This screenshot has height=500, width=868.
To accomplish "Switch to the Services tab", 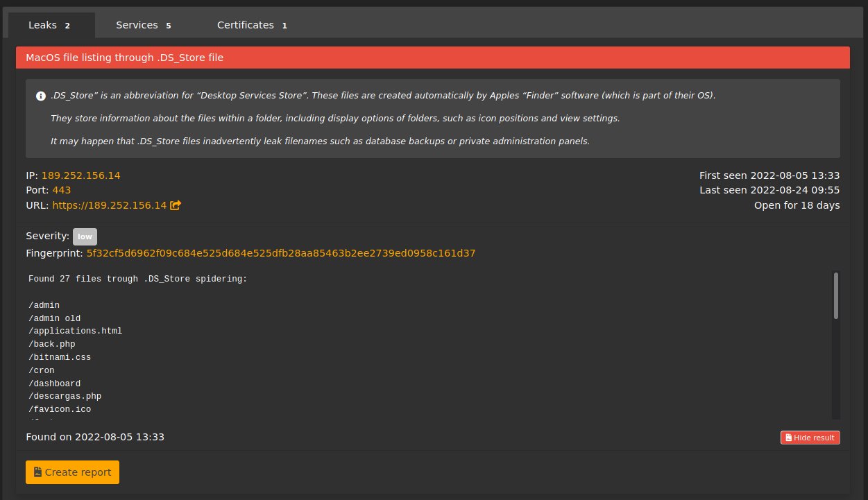I will coord(137,25).
